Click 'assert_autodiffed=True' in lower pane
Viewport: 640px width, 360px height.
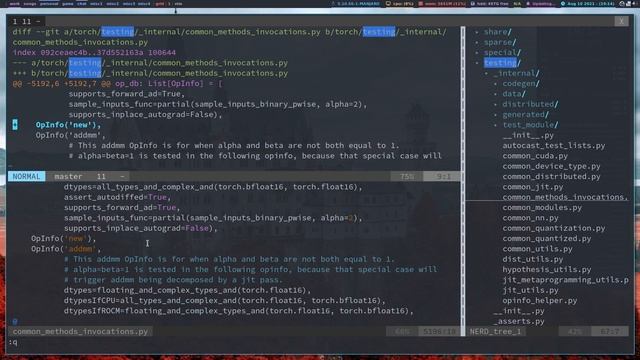117,197
